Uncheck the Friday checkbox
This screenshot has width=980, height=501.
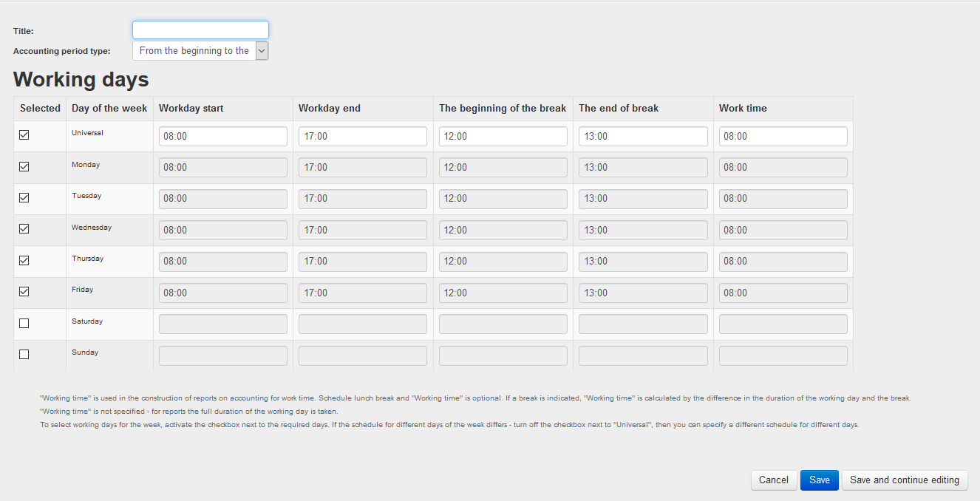tap(24, 291)
